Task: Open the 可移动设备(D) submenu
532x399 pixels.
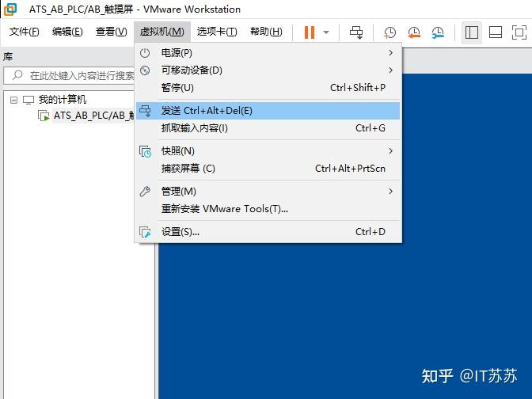Action: coord(268,70)
